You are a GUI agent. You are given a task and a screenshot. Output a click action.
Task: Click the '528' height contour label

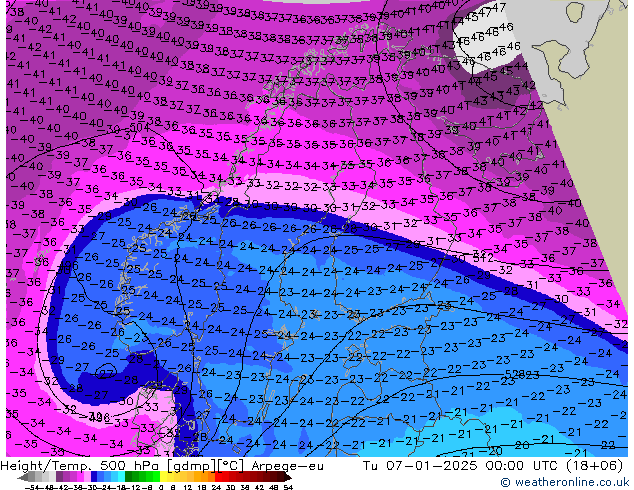coord(516,374)
